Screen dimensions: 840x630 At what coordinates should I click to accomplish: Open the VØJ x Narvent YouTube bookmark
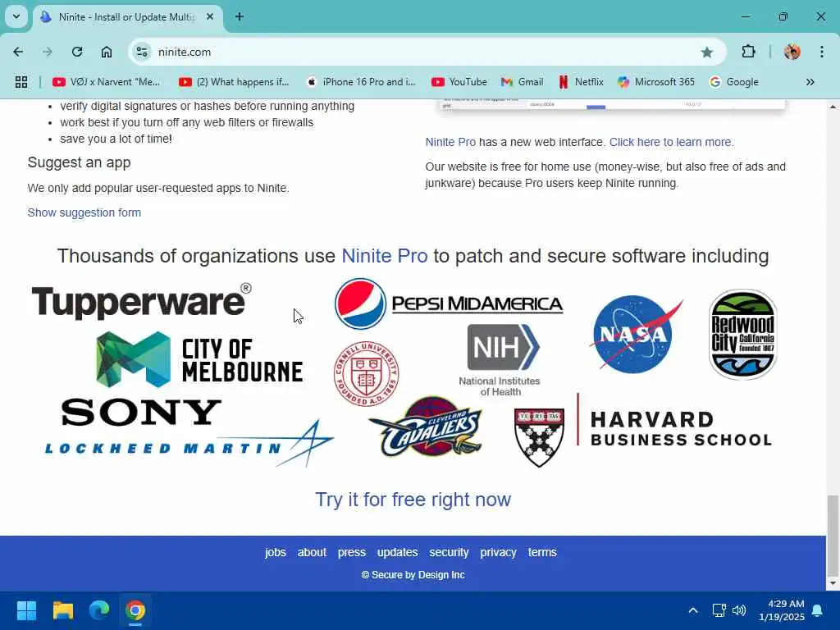pos(106,82)
